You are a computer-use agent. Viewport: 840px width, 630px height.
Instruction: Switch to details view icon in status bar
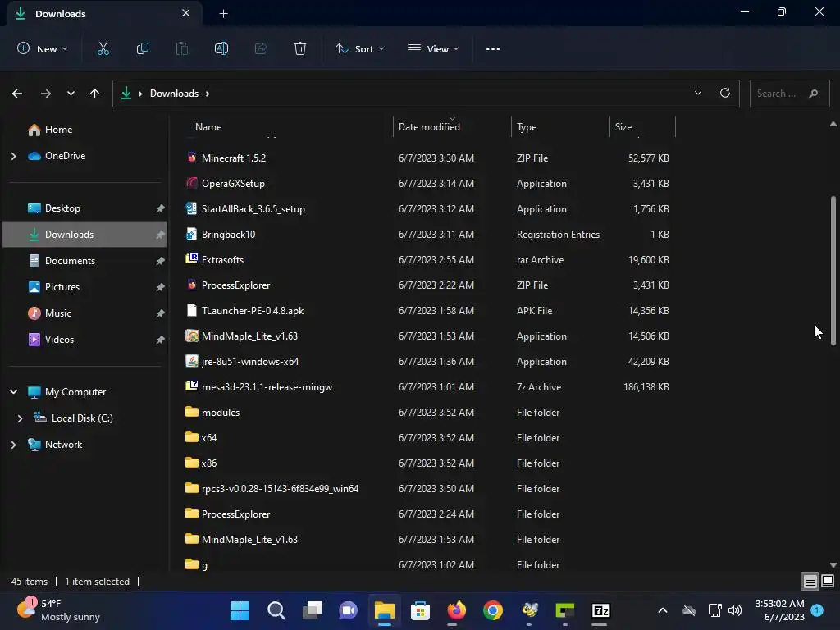810,582
